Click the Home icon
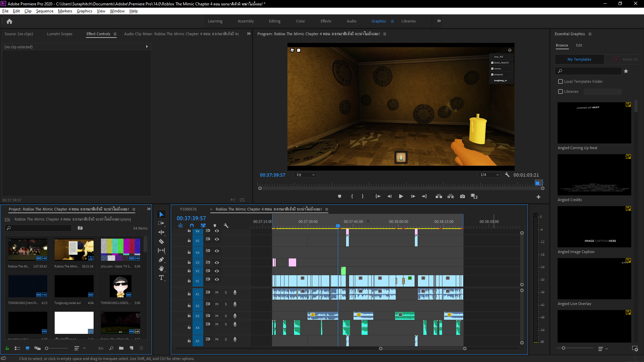The image size is (644, 362). [9, 21]
